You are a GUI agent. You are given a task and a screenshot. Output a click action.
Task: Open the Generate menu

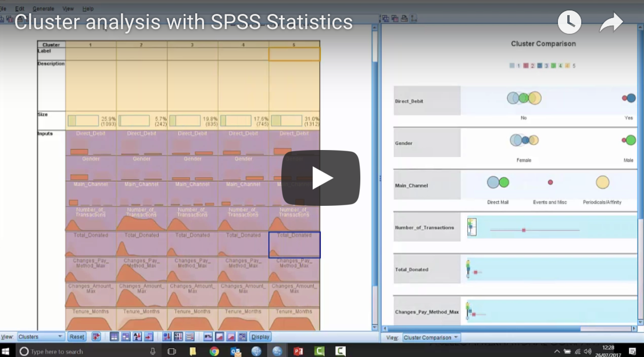pyautogui.click(x=43, y=8)
